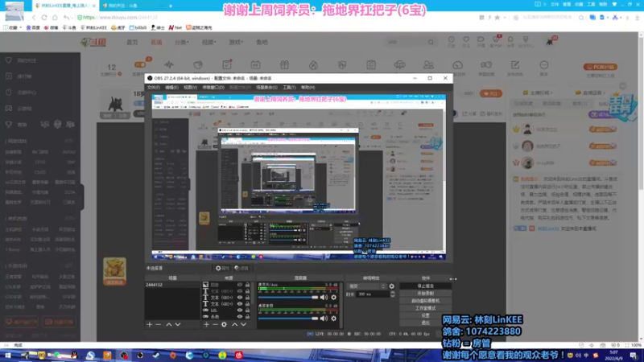The height and width of the screenshot is (362, 644).
Task: Open transition properties gear in OBS
Action: pyautogui.click(x=391, y=286)
